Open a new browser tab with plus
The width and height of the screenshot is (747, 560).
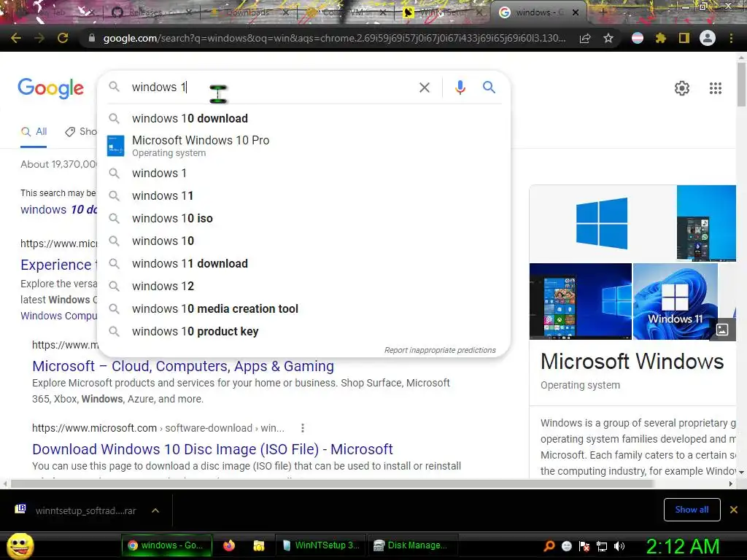602,12
